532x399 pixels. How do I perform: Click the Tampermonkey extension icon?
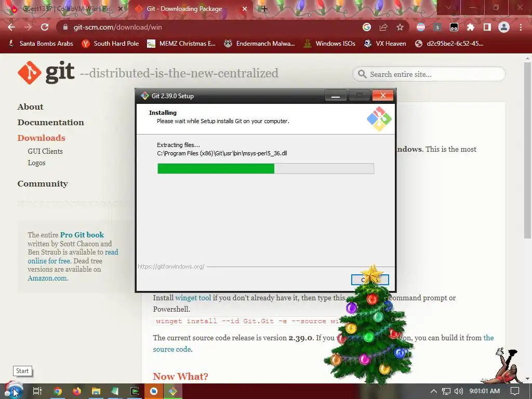coord(454,27)
